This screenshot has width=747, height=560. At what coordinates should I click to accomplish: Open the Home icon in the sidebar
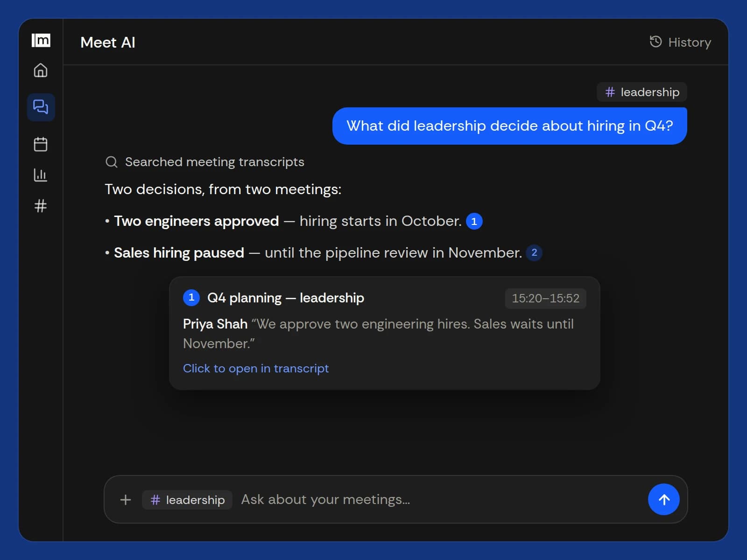[41, 70]
